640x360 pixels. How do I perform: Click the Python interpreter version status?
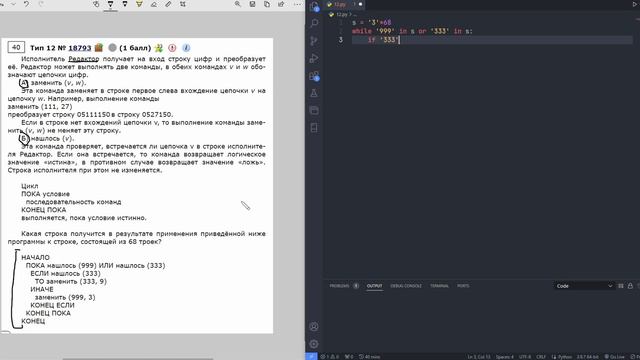(x=588, y=357)
